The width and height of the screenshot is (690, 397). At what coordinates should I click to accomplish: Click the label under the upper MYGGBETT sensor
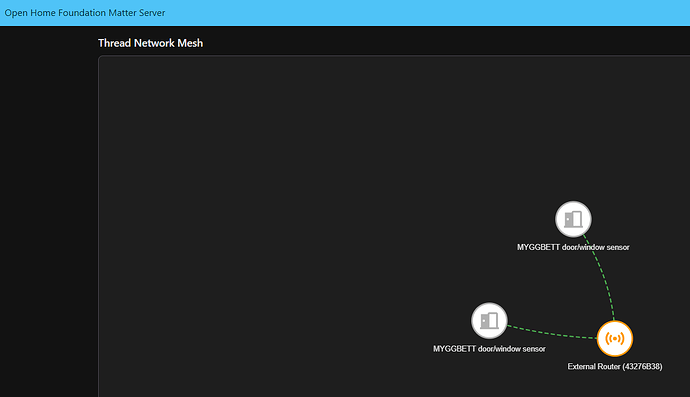point(573,247)
